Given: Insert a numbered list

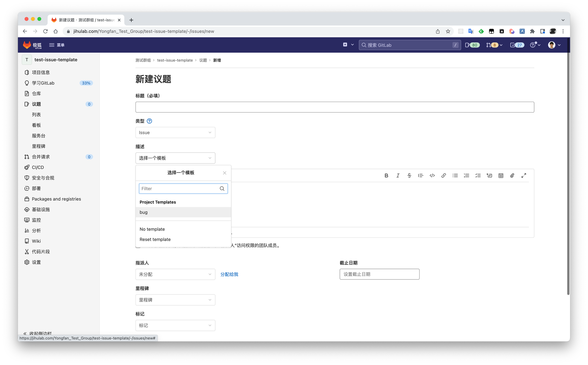Looking at the screenshot, I should coord(467,175).
